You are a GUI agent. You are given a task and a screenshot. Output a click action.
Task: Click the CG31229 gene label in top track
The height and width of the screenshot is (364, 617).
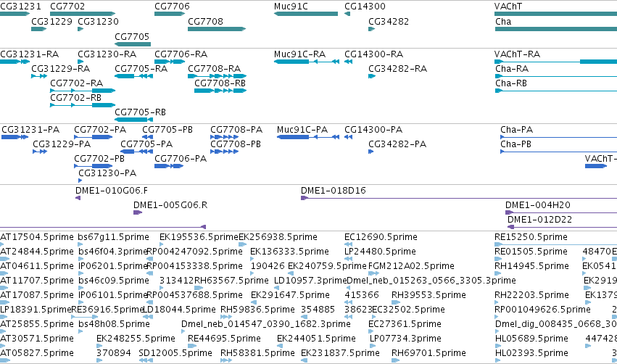(x=51, y=22)
